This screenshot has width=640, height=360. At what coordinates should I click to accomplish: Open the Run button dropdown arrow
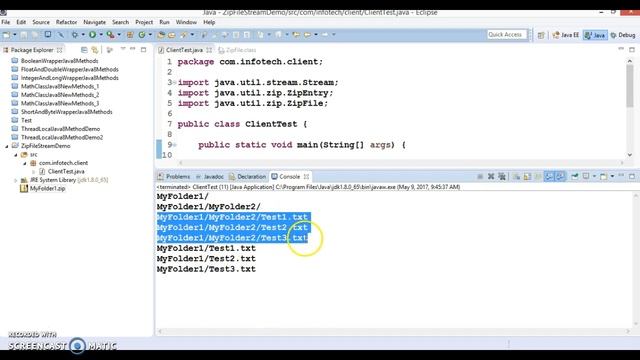tap(101, 35)
